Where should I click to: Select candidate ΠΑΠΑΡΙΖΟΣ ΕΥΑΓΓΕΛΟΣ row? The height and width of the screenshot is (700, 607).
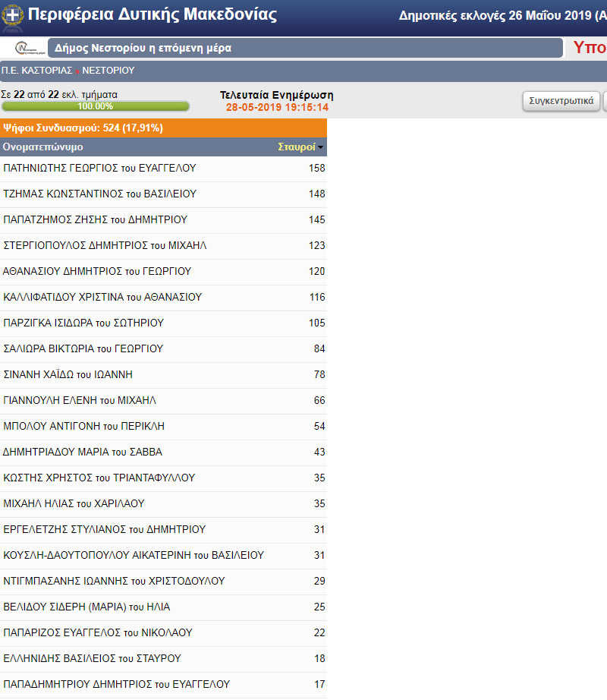click(163, 632)
